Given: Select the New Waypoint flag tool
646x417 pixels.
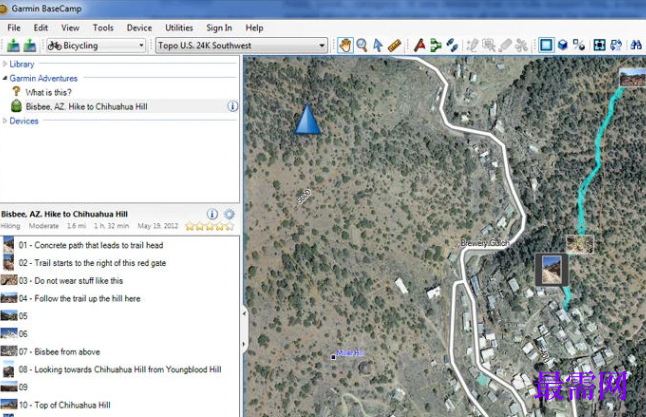Looking at the screenshot, I should point(419,45).
